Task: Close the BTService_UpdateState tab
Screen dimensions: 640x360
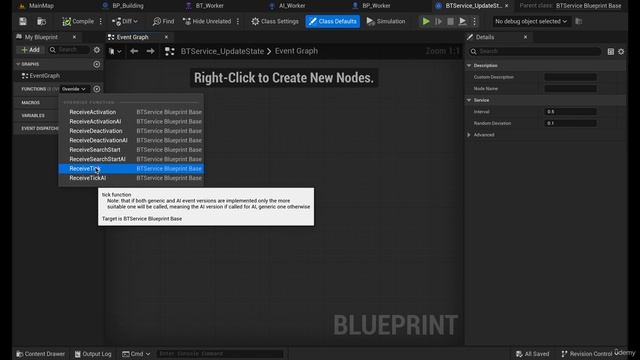Action: 507,6
